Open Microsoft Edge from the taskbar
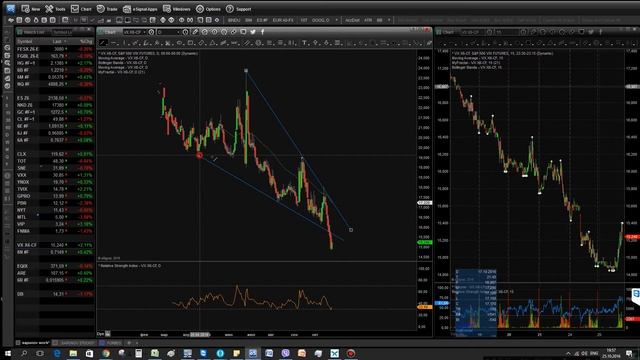640x360 pixels. (x=57, y=353)
